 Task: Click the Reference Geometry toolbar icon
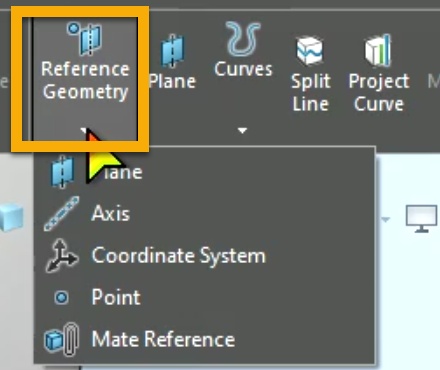point(85,38)
